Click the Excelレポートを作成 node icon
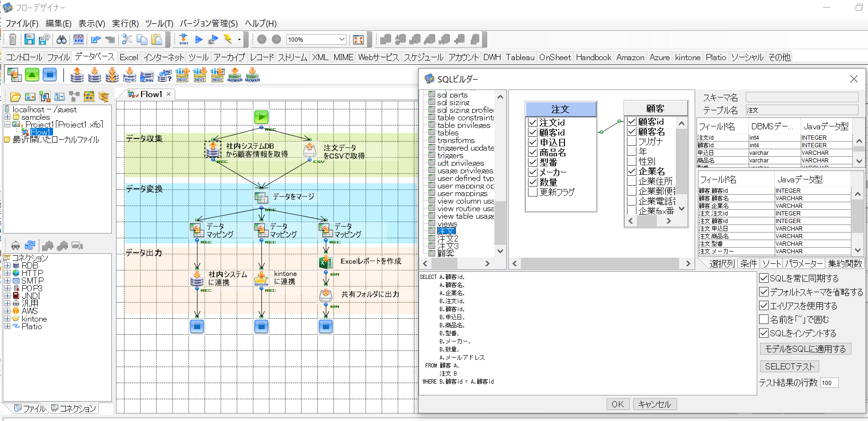 (x=325, y=262)
